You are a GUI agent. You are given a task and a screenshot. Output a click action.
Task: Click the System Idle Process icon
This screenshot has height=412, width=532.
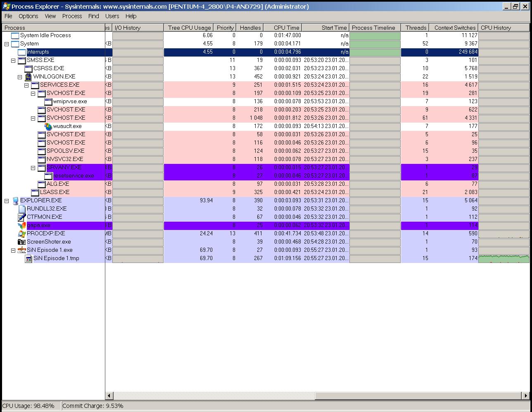15,36
